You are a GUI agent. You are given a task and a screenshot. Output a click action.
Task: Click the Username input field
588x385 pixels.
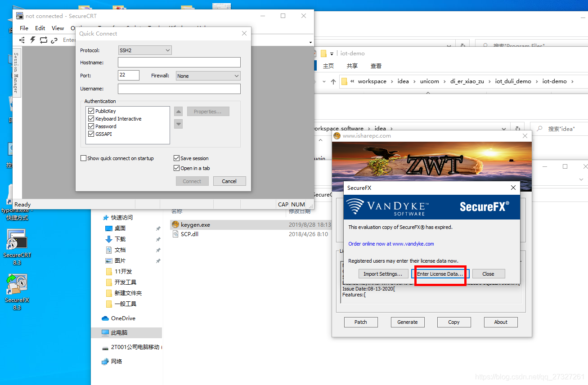(x=179, y=89)
